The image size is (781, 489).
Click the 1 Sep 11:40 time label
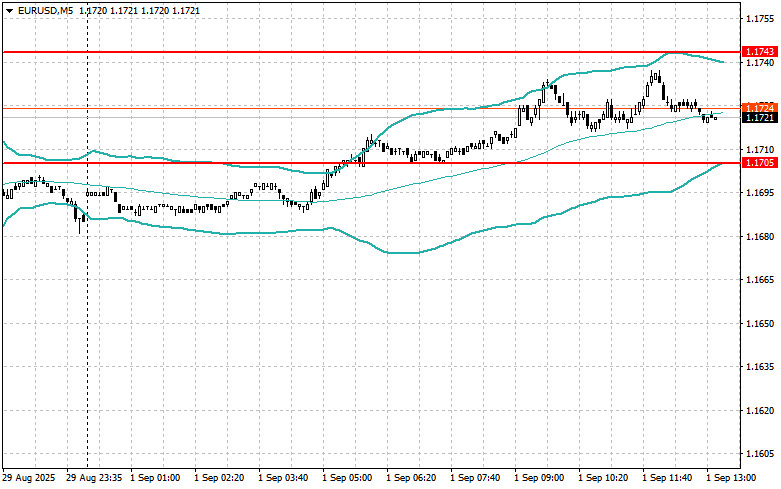click(667, 478)
